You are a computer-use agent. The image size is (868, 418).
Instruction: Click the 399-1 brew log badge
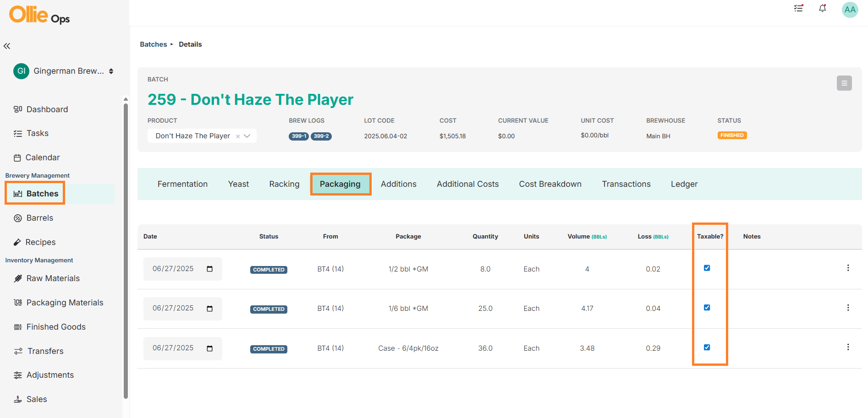(299, 136)
